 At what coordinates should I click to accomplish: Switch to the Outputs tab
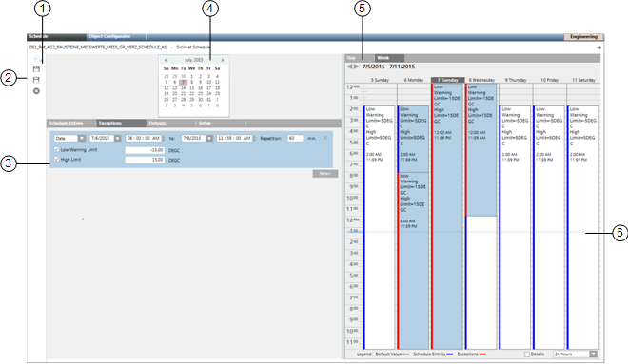(x=170, y=123)
